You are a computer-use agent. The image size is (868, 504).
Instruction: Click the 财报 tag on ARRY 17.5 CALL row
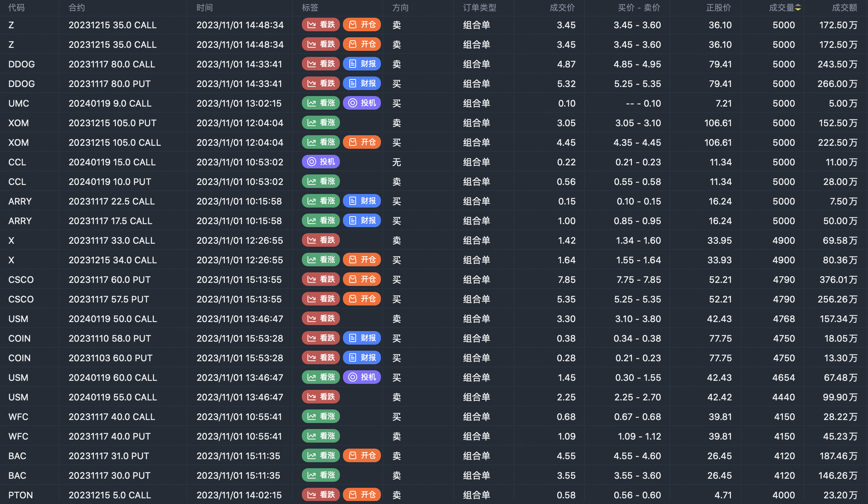[362, 220]
